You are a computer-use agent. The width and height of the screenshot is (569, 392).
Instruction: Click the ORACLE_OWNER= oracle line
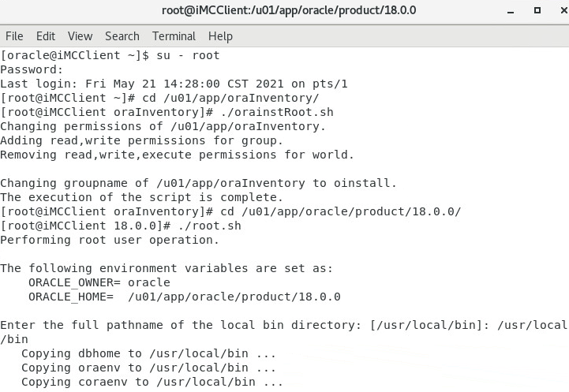[99, 282]
